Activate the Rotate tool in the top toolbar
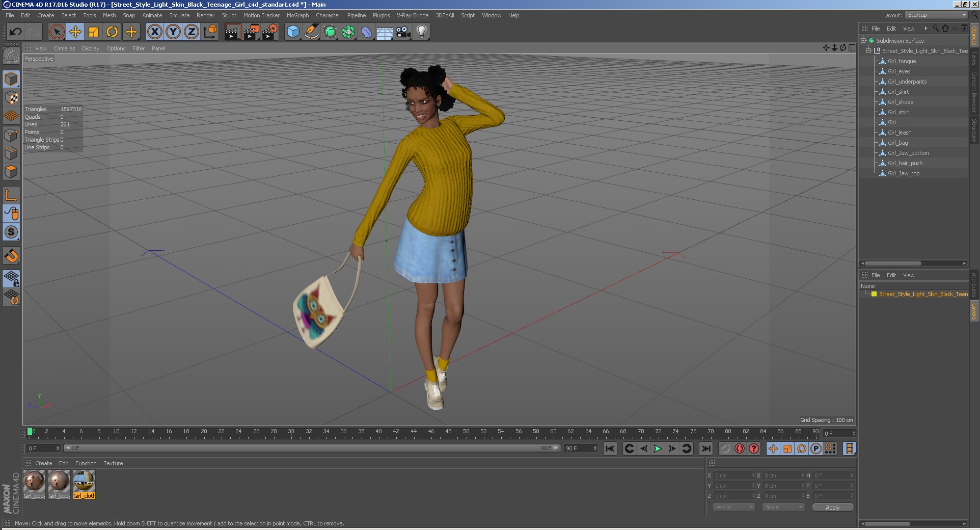This screenshot has width=980, height=530. 112,32
